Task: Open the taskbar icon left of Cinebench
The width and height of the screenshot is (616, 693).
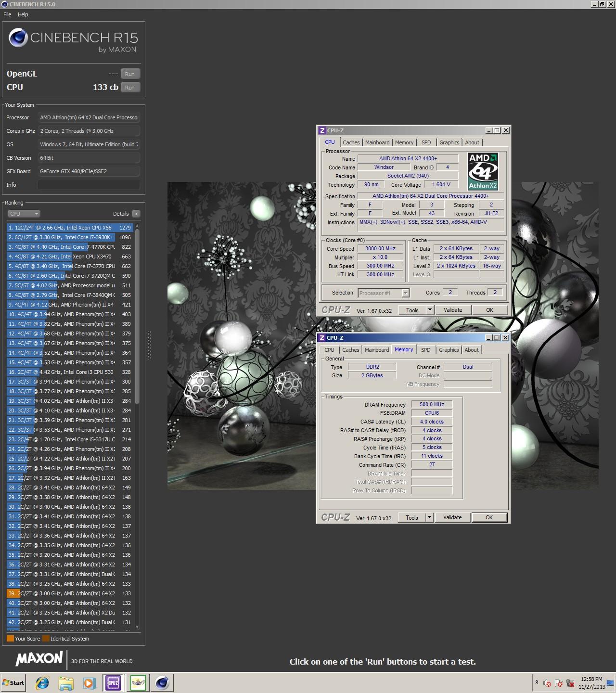Action: tap(138, 683)
